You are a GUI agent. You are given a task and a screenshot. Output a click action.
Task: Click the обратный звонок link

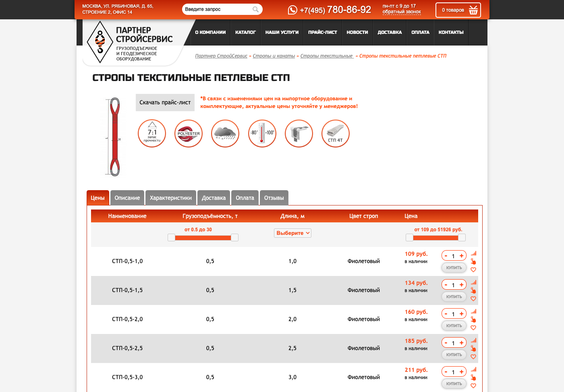[402, 12]
